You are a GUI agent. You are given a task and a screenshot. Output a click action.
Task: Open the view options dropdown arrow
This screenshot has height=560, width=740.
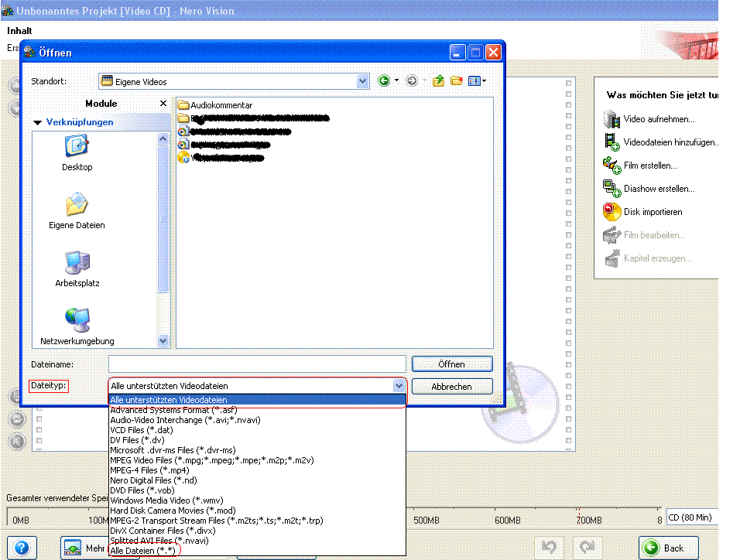[485, 80]
